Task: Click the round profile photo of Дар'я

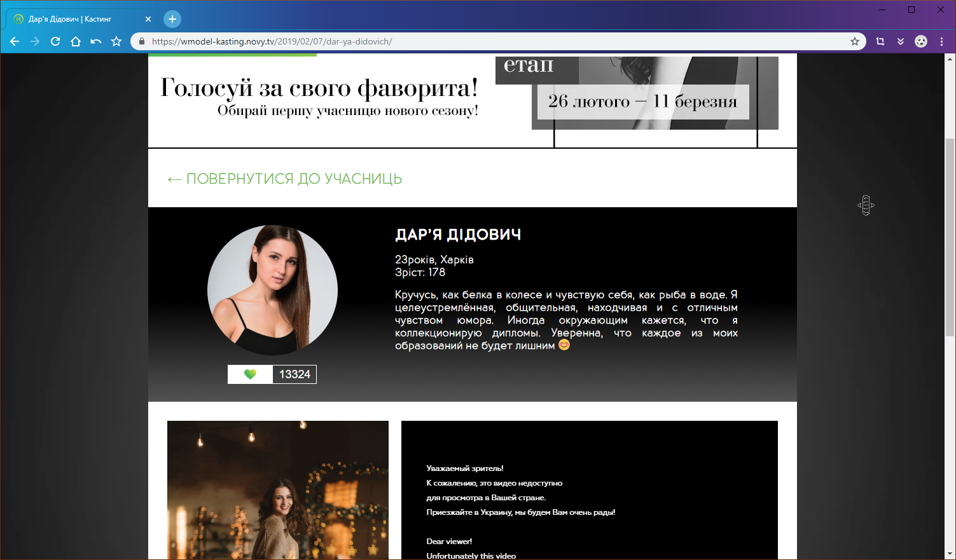Action: tap(272, 290)
